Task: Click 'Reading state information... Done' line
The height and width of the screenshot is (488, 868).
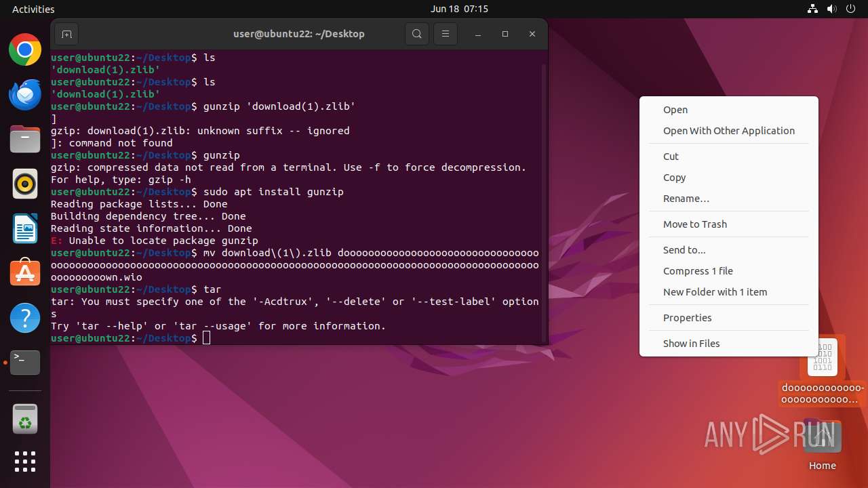Action: click(x=151, y=228)
